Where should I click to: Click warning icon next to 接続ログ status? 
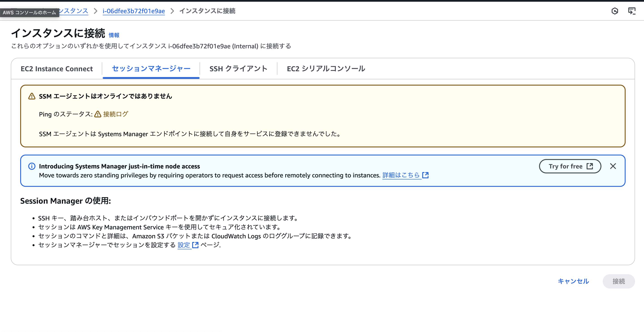98,114
